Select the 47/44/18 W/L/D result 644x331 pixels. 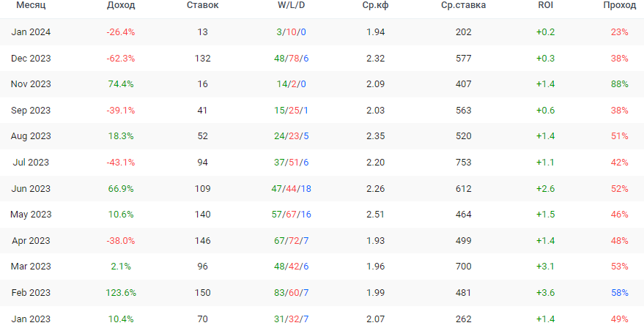coord(292,188)
